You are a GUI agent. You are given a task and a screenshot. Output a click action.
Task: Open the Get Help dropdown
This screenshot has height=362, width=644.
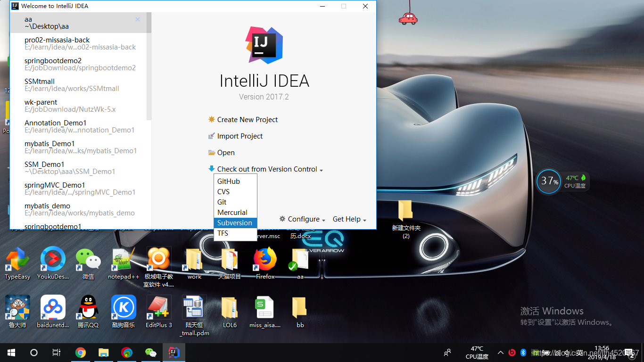[349, 219]
